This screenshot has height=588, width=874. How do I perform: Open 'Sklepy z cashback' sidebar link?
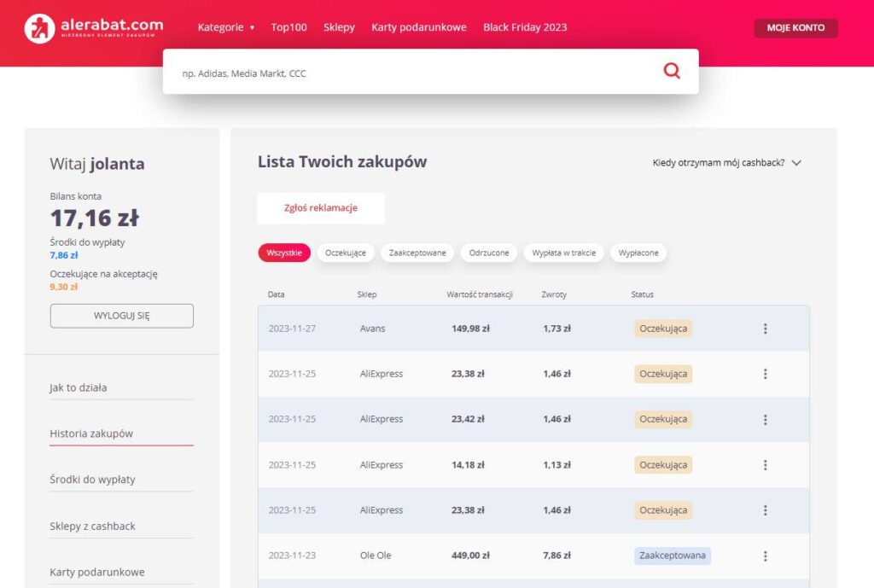pyautogui.click(x=92, y=527)
